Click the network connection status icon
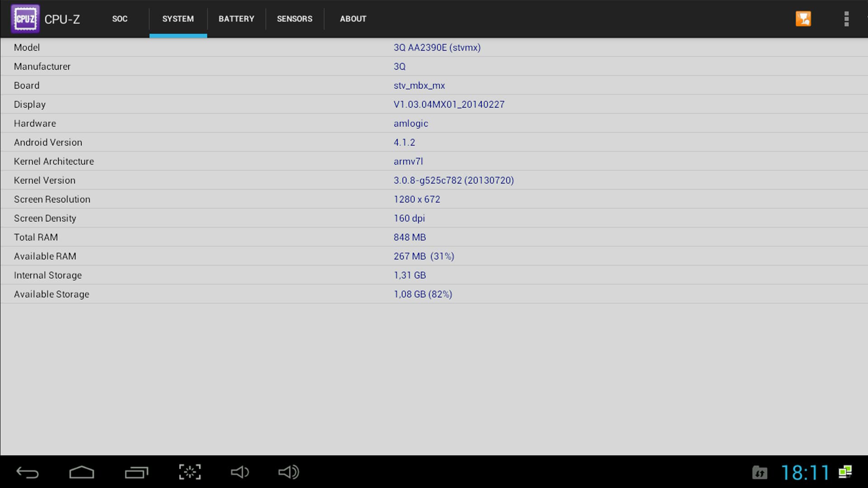The width and height of the screenshot is (868, 488). pyautogui.click(x=845, y=472)
